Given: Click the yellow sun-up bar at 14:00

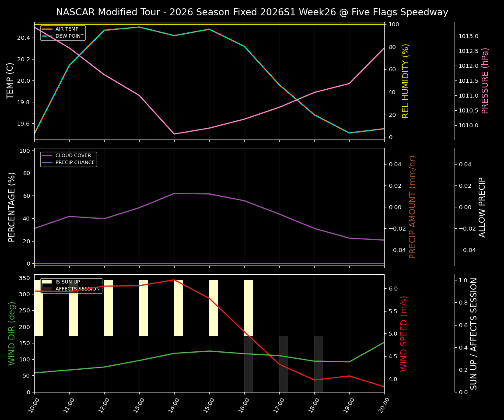Looking at the screenshot, I should pyautogui.click(x=178, y=306).
